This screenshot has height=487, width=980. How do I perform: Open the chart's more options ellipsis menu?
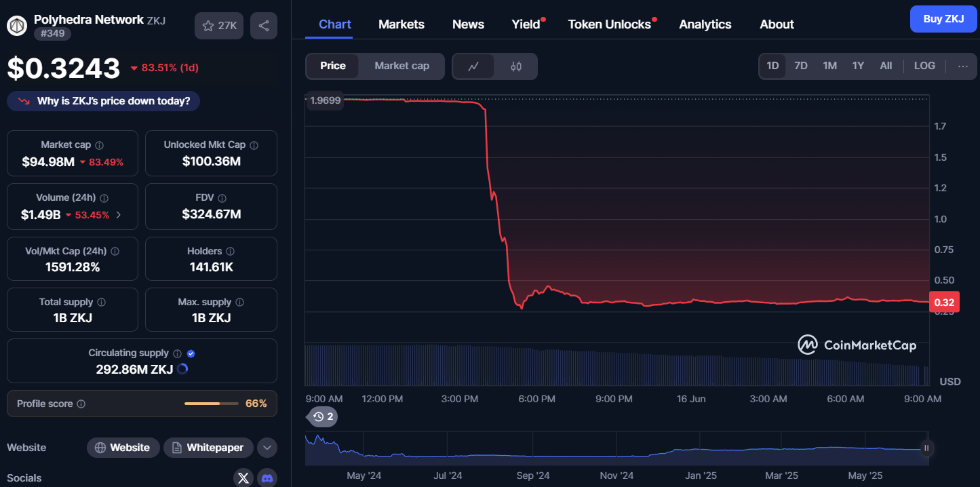(962, 66)
